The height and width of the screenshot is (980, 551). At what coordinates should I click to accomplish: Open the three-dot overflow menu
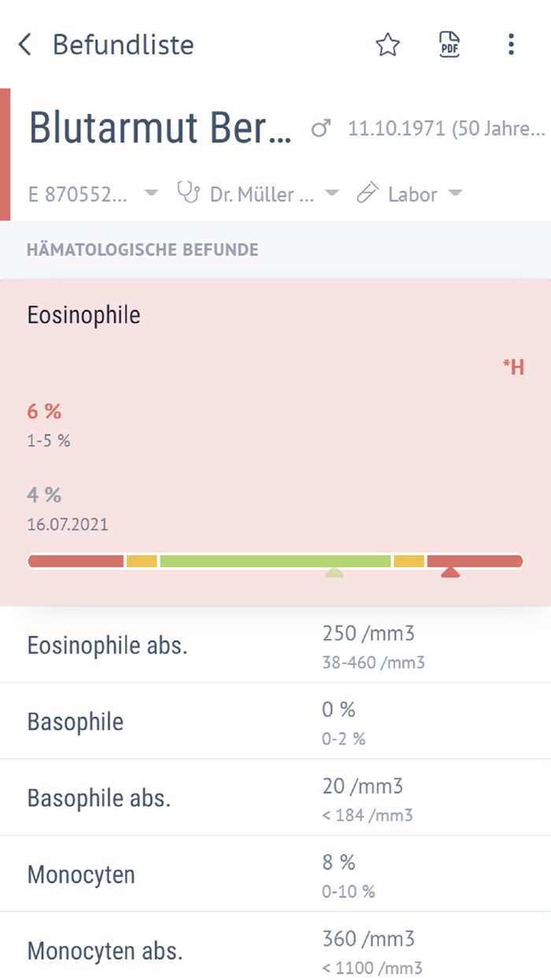pyautogui.click(x=511, y=45)
